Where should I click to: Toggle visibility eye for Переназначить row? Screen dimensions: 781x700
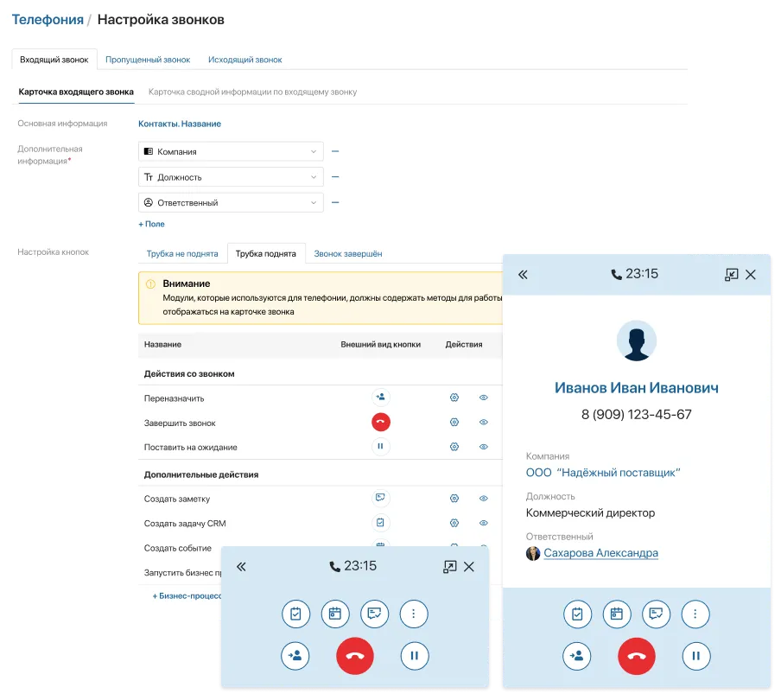coord(484,398)
